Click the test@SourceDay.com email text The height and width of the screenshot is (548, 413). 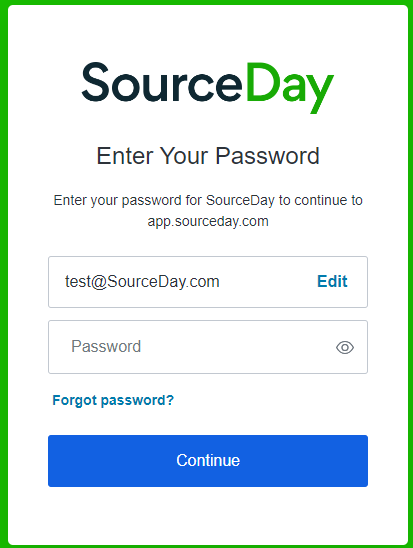pyautogui.click(x=142, y=282)
